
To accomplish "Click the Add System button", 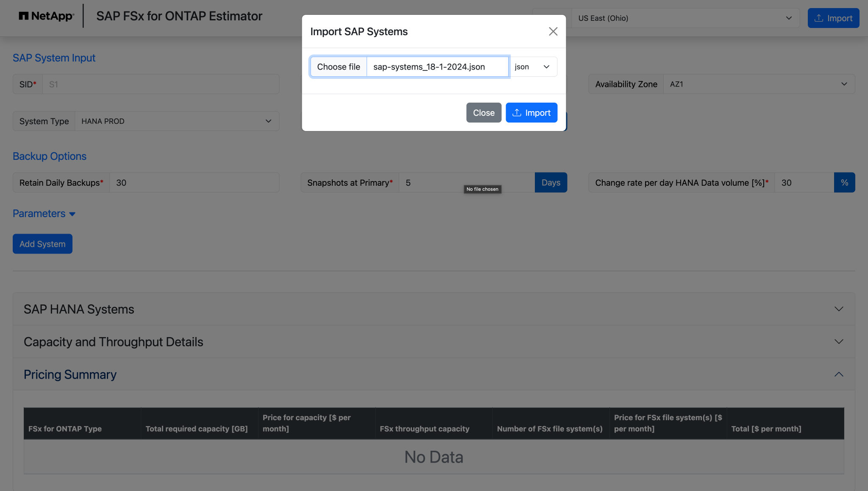I will 42,244.
